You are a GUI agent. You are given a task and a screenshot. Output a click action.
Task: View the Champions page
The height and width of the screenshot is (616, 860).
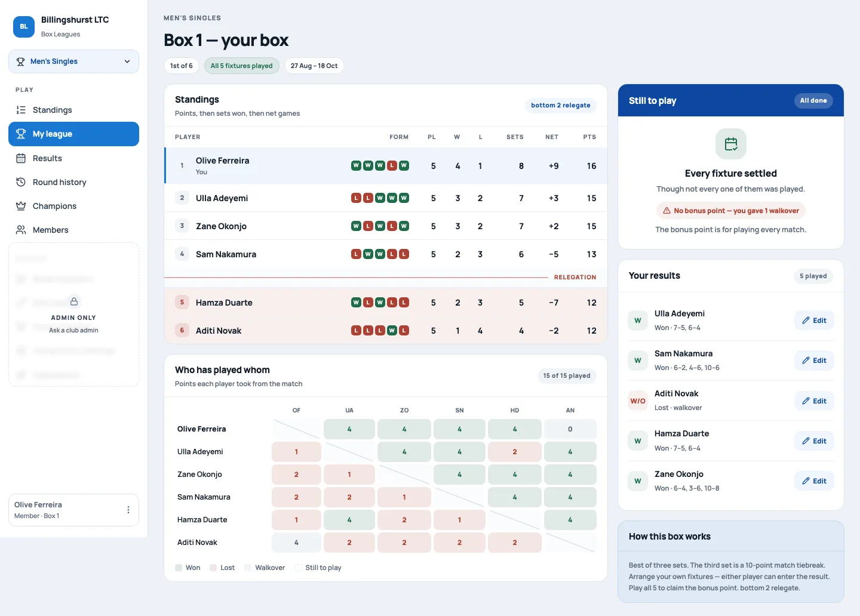point(73,206)
